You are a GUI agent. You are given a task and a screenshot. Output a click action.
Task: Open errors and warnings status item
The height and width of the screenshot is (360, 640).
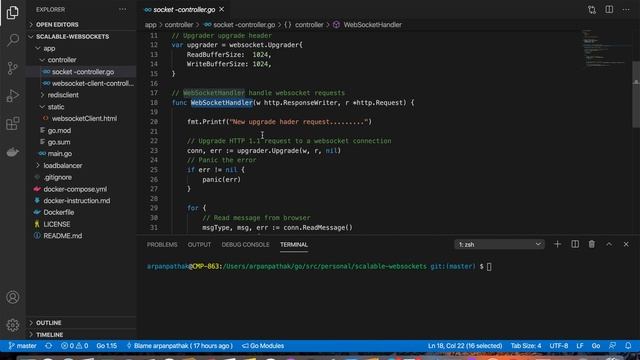click(74, 346)
